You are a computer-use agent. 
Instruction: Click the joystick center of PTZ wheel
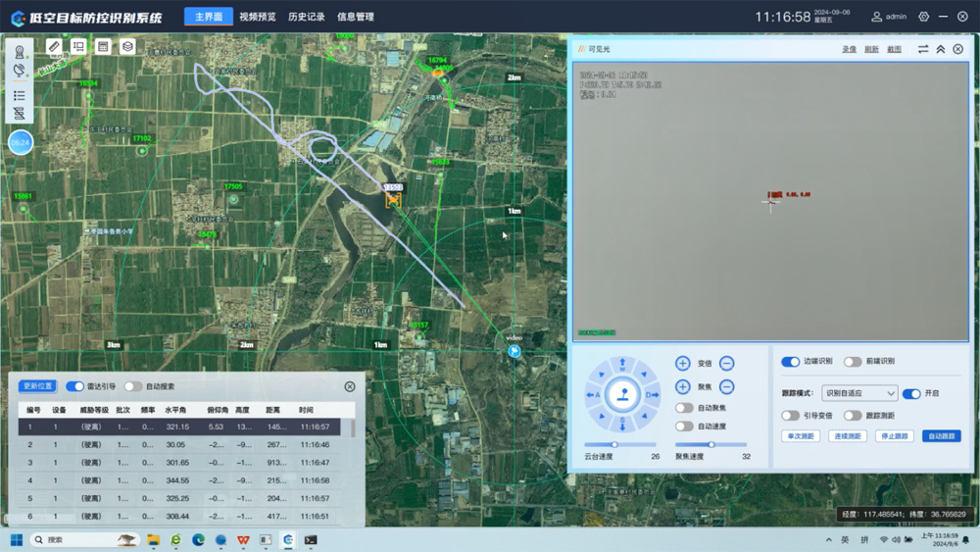point(622,394)
